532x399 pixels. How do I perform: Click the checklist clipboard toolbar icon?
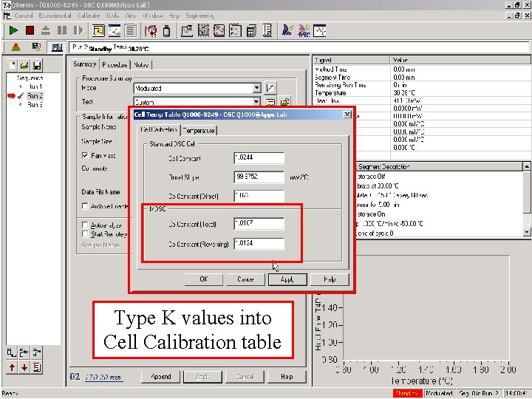(x=235, y=31)
